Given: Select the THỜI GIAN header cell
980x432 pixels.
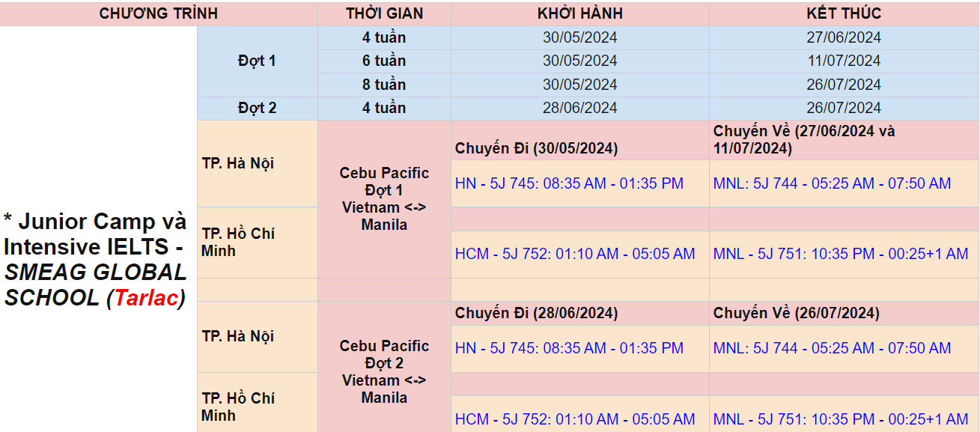Looking at the screenshot, I should [x=384, y=13].
